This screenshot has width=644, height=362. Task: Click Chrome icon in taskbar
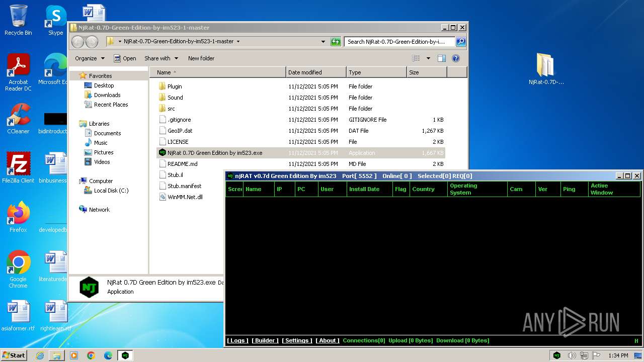[91, 355]
